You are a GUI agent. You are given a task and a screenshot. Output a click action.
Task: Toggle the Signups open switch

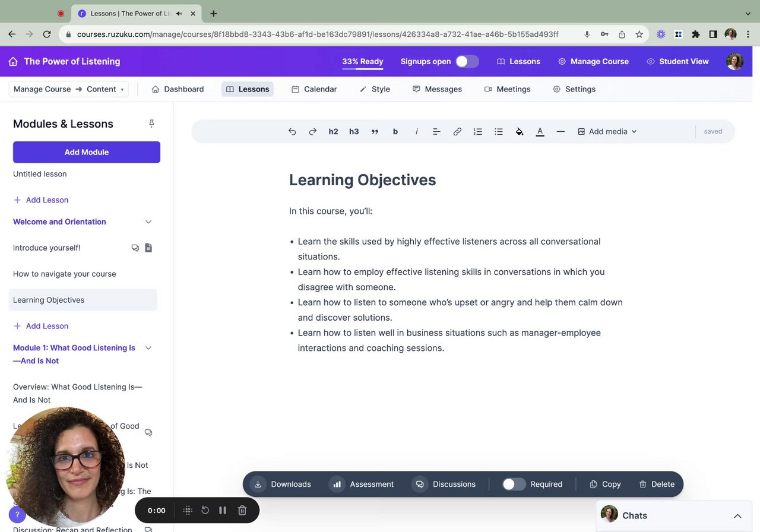point(467,61)
